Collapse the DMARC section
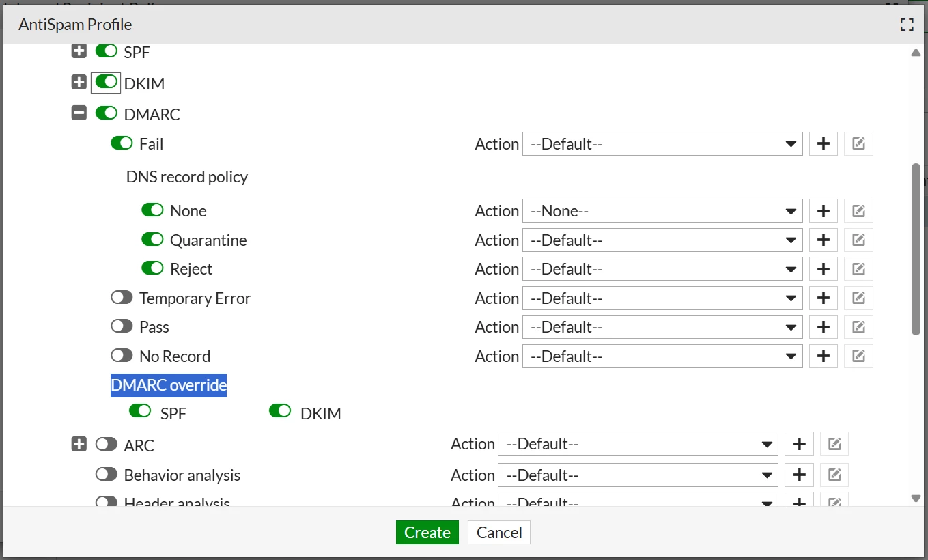The width and height of the screenshot is (928, 560). click(79, 113)
